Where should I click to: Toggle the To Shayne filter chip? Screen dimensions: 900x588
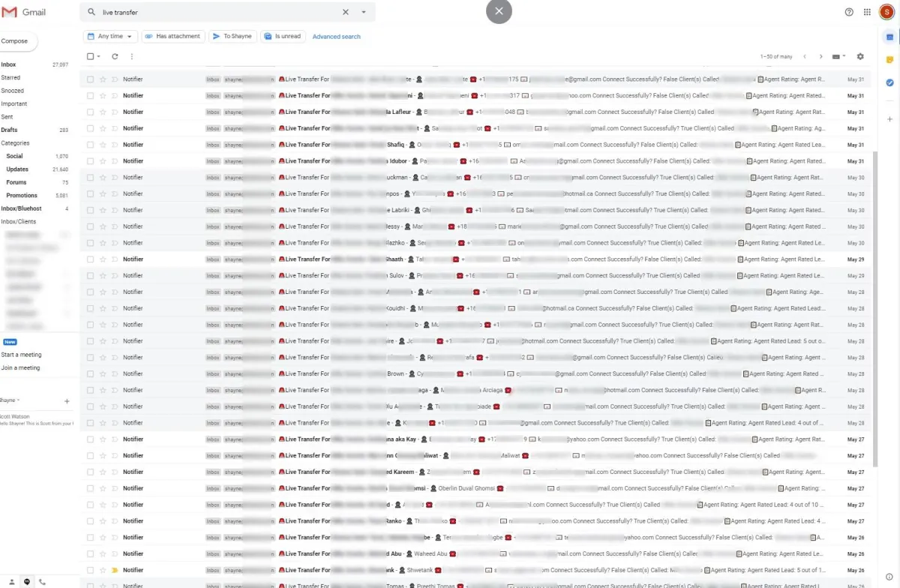click(232, 36)
